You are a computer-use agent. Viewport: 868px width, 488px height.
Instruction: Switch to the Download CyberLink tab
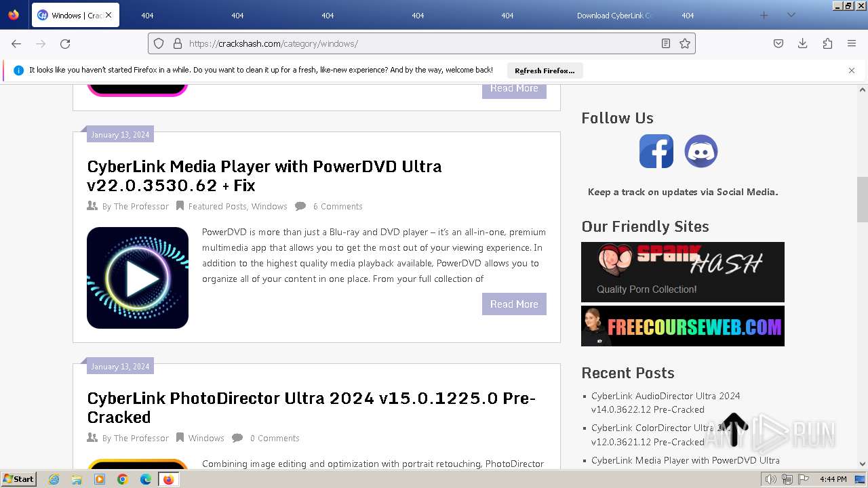coord(614,15)
